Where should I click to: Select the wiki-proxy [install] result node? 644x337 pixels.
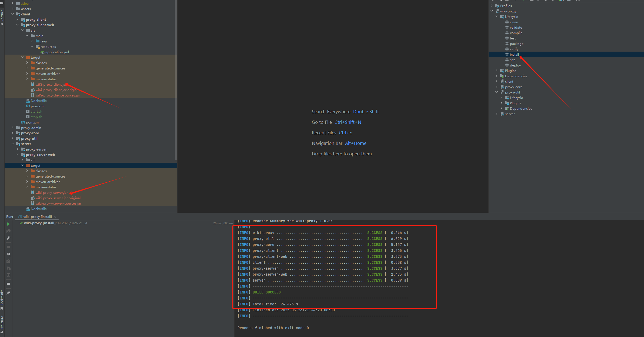click(x=40, y=223)
